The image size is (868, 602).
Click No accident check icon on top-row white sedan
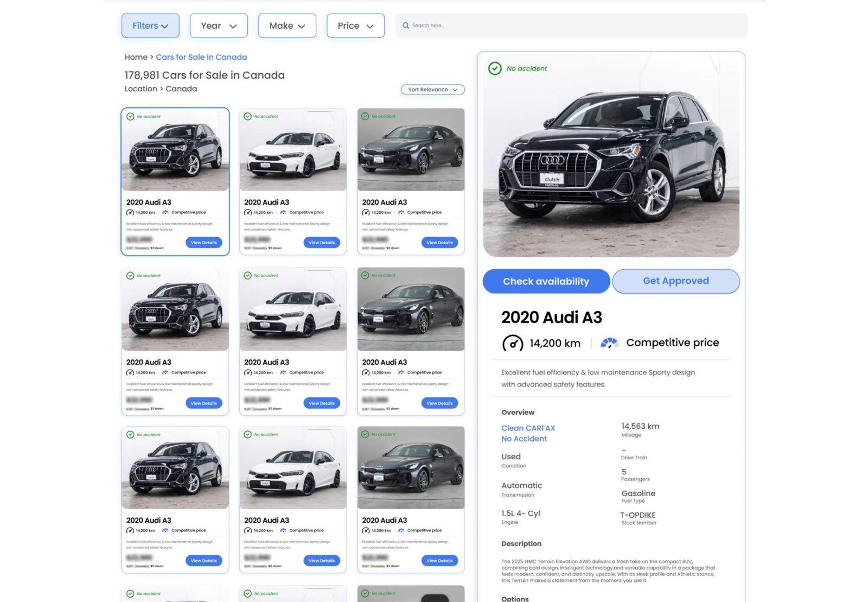pyautogui.click(x=248, y=116)
